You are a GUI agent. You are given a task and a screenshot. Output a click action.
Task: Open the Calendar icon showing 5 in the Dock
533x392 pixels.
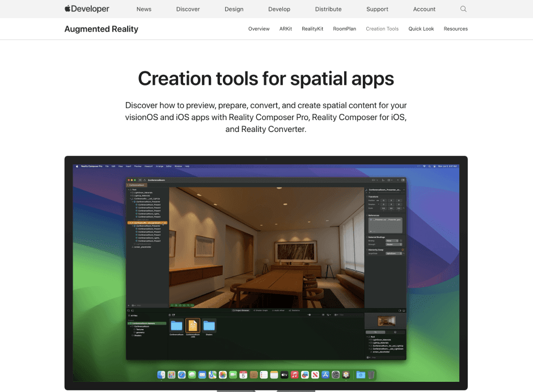(x=243, y=374)
